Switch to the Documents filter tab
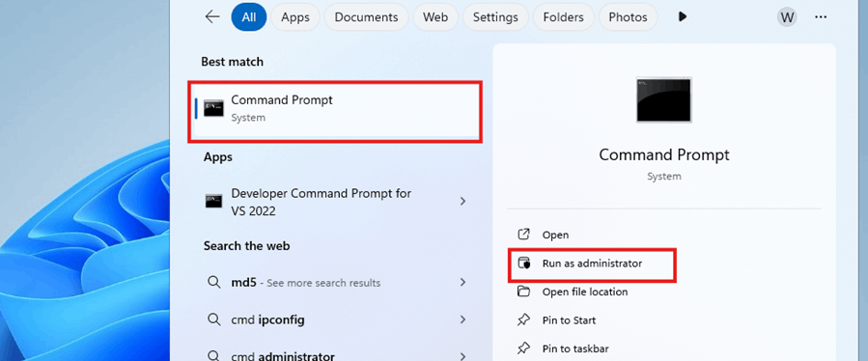 366,17
